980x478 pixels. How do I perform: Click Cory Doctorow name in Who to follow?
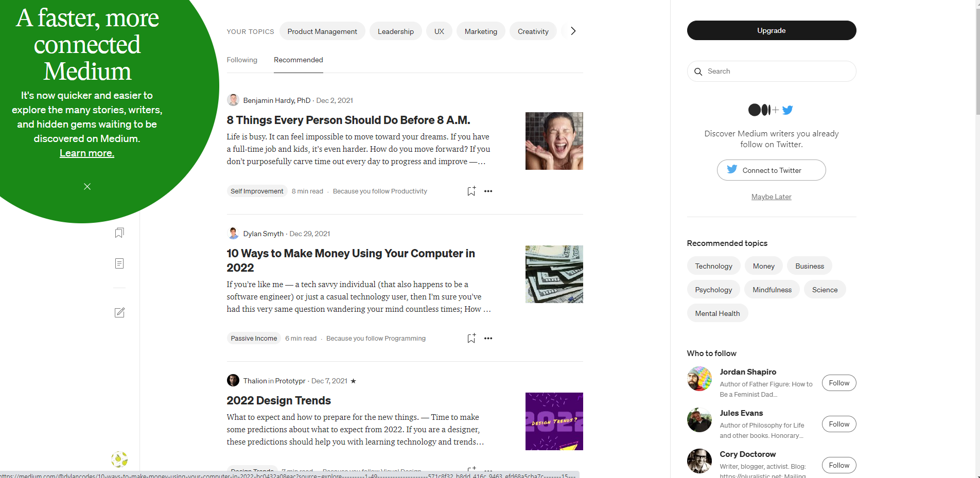(747, 454)
